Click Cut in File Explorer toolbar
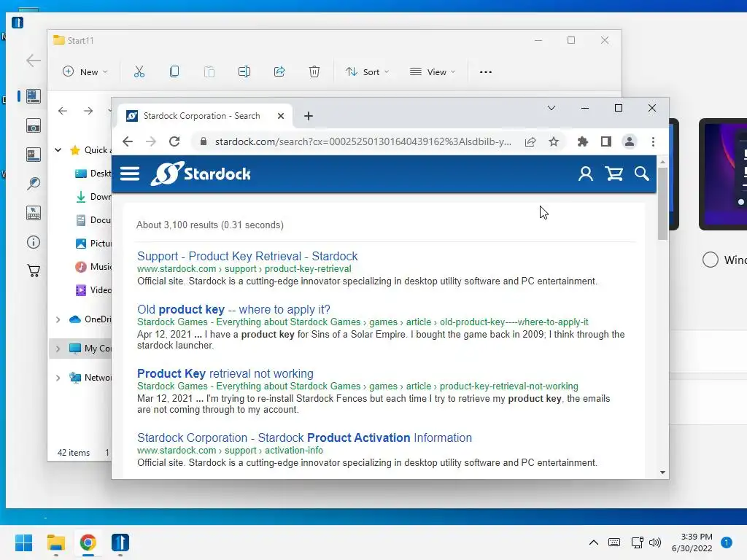This screenshot has width=747, height=560. pos(139,72)
